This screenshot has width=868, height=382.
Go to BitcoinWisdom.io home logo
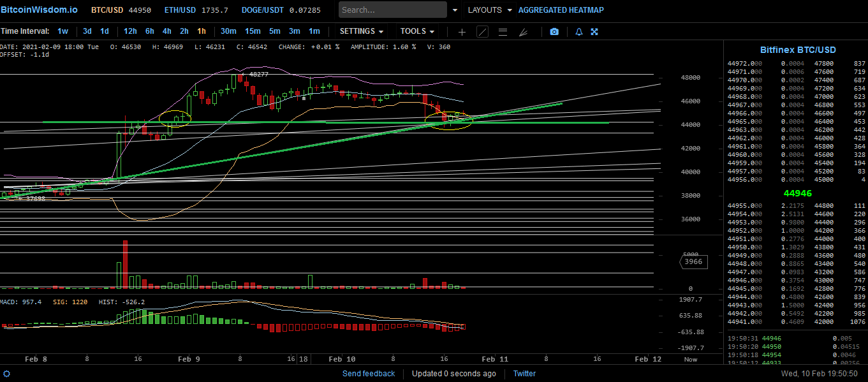[x=39, y=10]
